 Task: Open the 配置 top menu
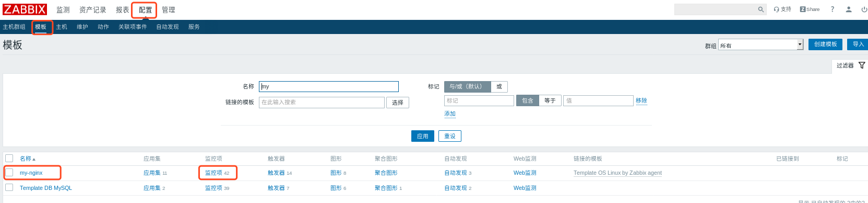click(x=145, y=10)
